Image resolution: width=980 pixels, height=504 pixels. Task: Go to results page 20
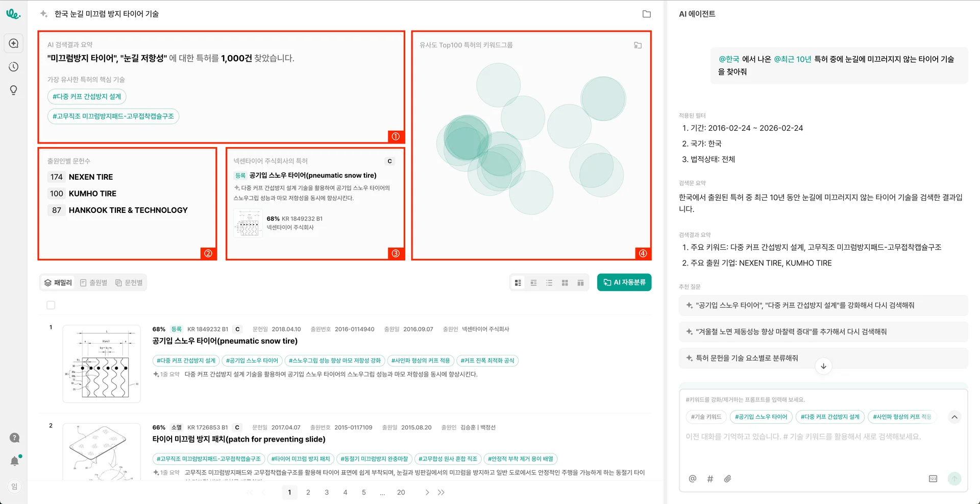tap(401, 492)
